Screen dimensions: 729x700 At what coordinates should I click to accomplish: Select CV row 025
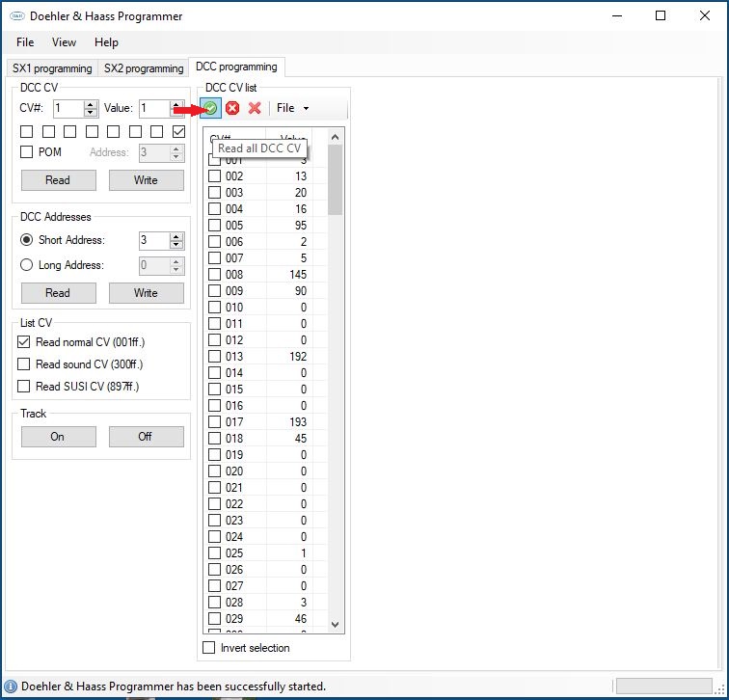click(x=266, y=553)
